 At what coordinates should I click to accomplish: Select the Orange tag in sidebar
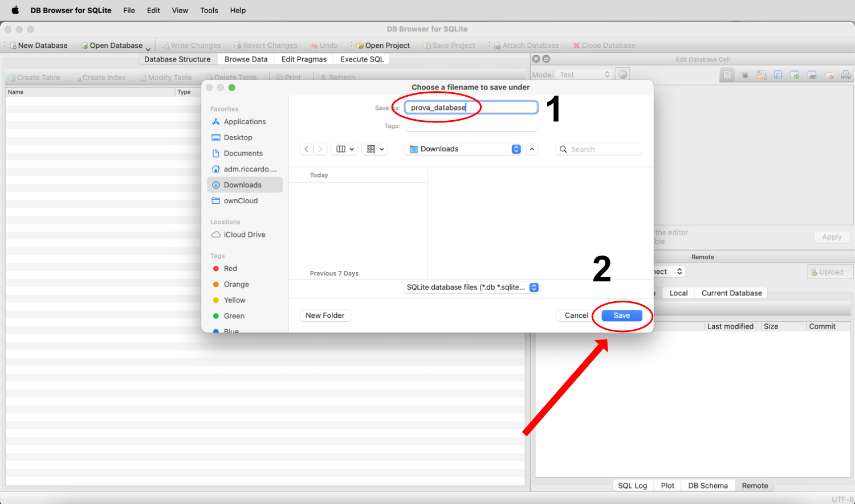236,285
